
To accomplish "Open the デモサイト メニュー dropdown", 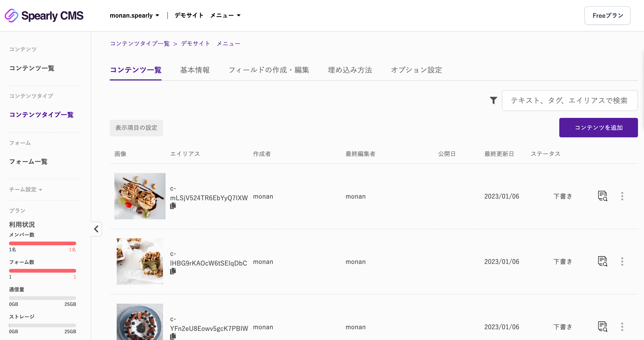I will (x=208, y=16).
